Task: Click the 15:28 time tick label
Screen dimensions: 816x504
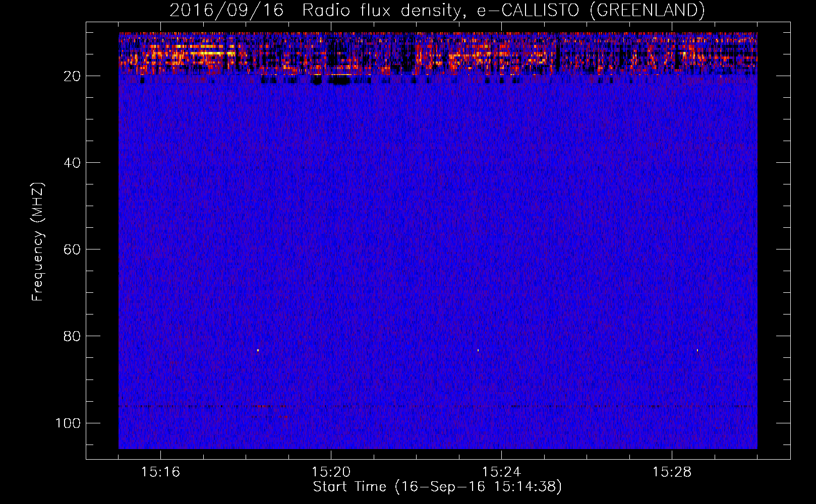Action: [672, 472]
